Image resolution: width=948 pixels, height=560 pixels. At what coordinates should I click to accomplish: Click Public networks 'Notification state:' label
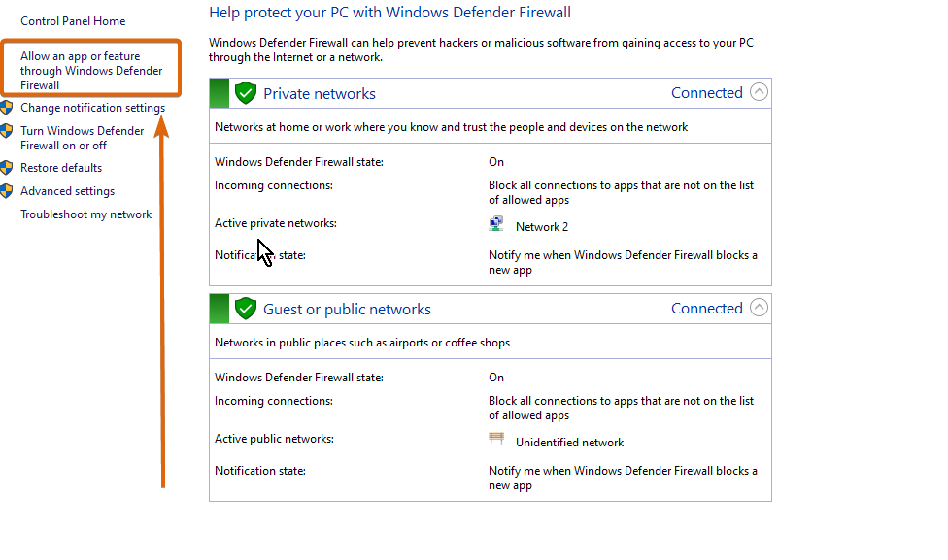(260, 471)
